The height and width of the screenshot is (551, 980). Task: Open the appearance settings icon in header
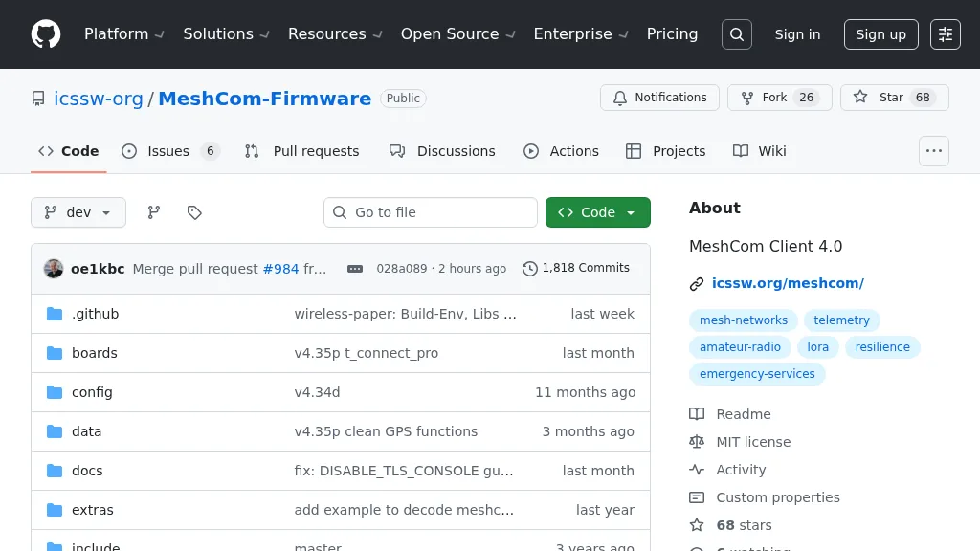(x=945, y=34)
